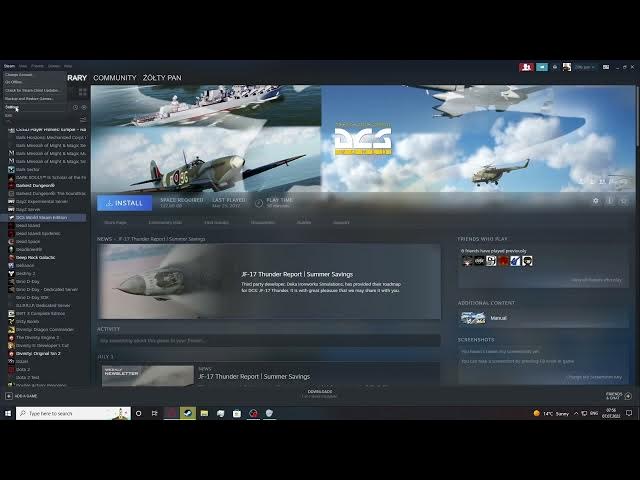Click the taskbar search box

click(73, 413)
